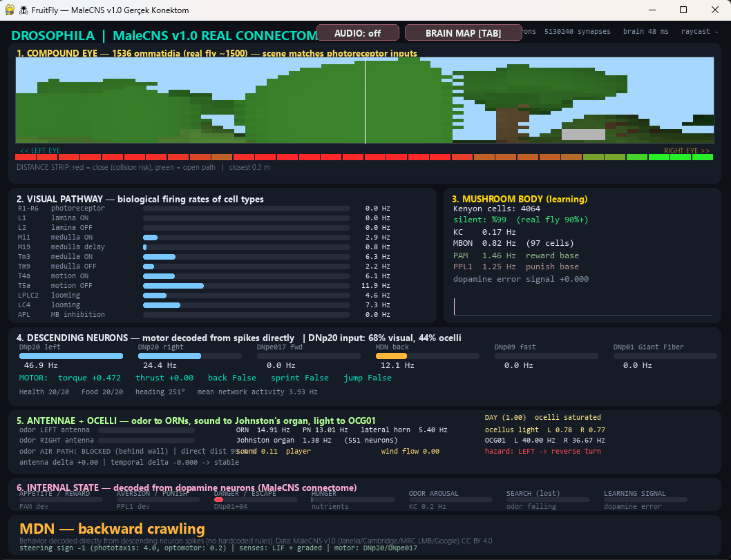Click the 'SEARCH (lost)' state label

coord(533,494)
